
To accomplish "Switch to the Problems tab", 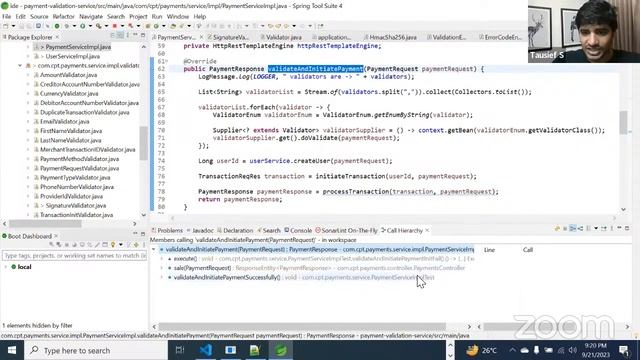I will point(167,231).
